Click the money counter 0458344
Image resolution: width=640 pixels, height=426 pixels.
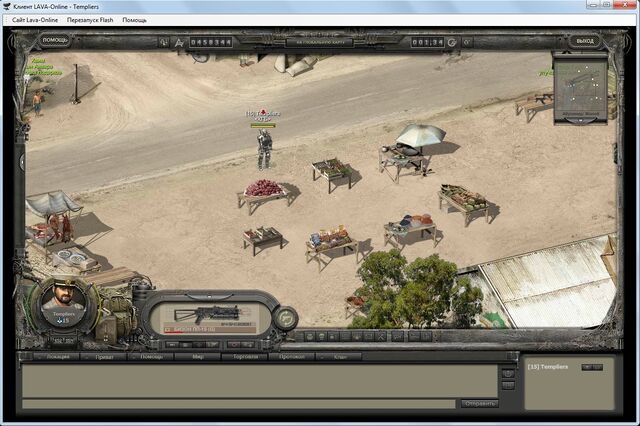pyautogui.click(x=211, y=42)
